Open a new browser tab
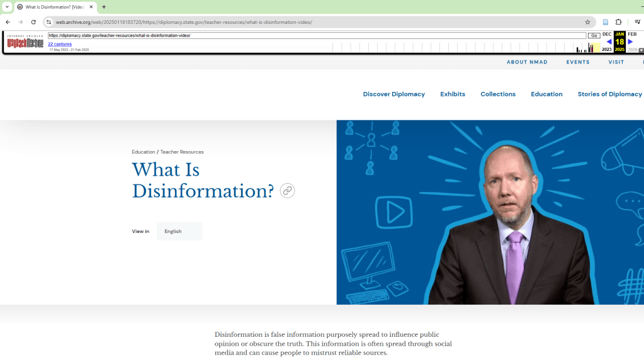The image size is (644, 362). coord(104,7)
